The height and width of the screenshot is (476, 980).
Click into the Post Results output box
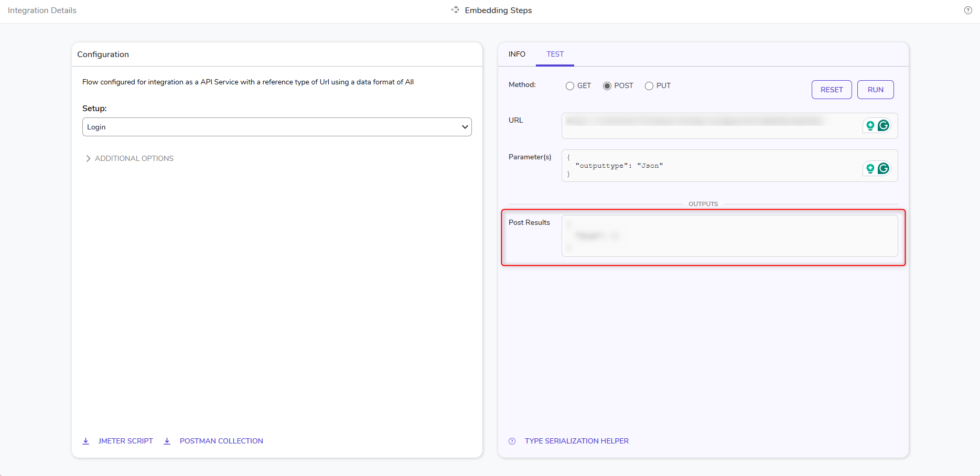click(729, 236)
